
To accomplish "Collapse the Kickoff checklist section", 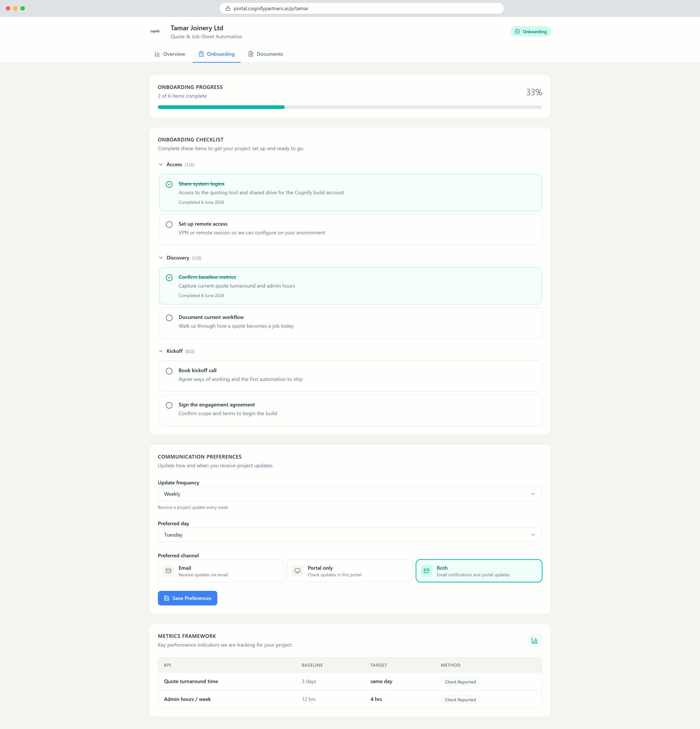I will pyautogui.click(x=161, y=351).
